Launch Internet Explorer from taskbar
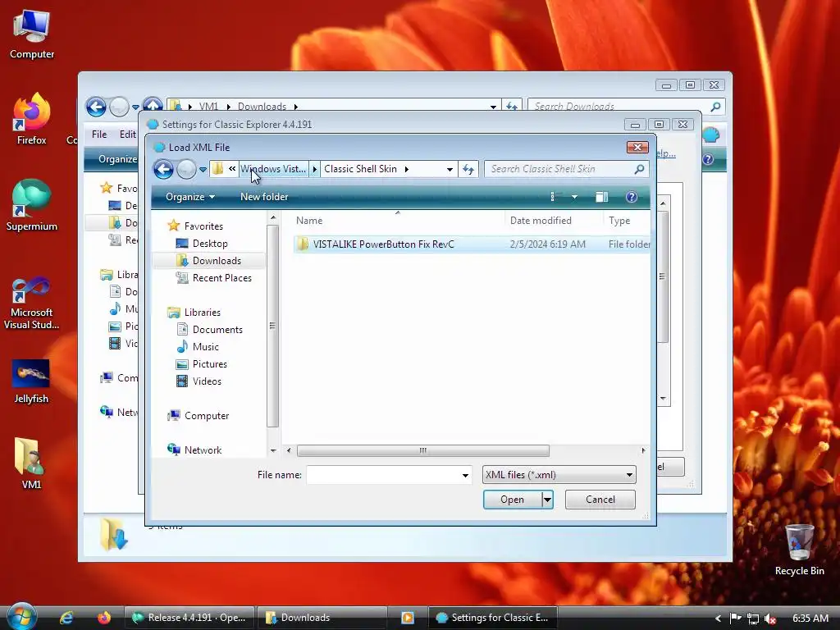 click(x=66, y=618)
